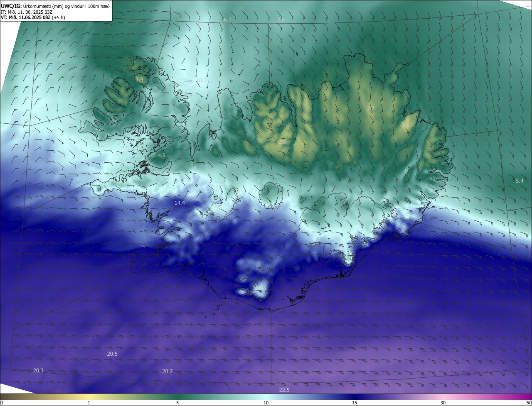Click the 22.5 value label
The width and height of the screenshot is (532, 406).
click(x=284, y=390)
